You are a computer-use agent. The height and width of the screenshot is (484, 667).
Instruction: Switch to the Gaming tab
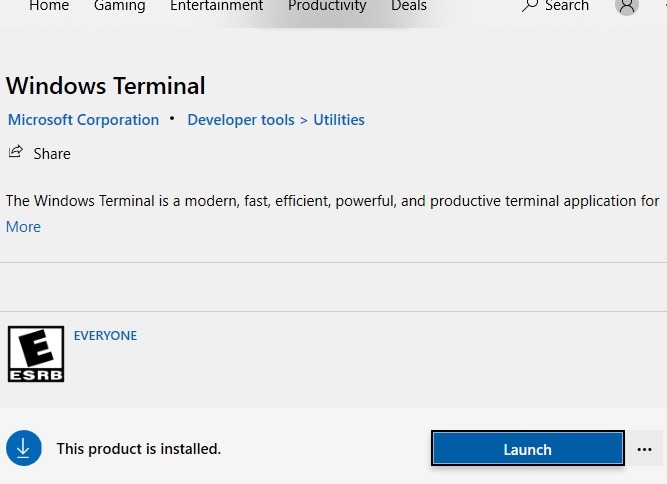pyautogui.click(x=120, y=6)
